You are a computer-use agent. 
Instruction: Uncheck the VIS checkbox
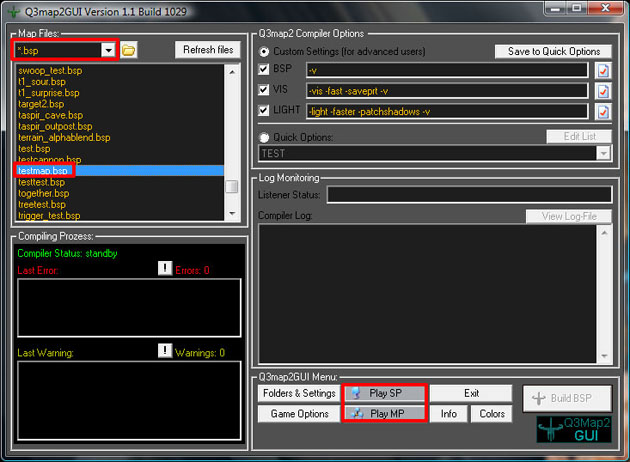(x=264, y=90)
